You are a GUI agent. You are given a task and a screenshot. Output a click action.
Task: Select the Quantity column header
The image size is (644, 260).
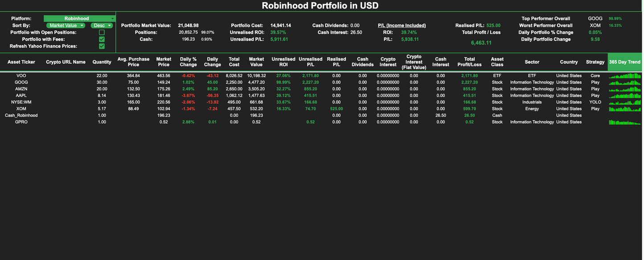click(x=102, y=62)
